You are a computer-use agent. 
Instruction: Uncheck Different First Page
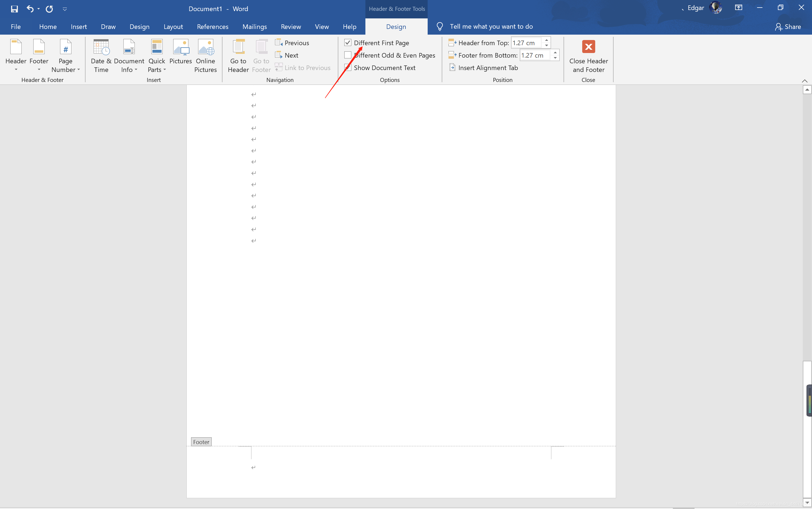point(348,43)
